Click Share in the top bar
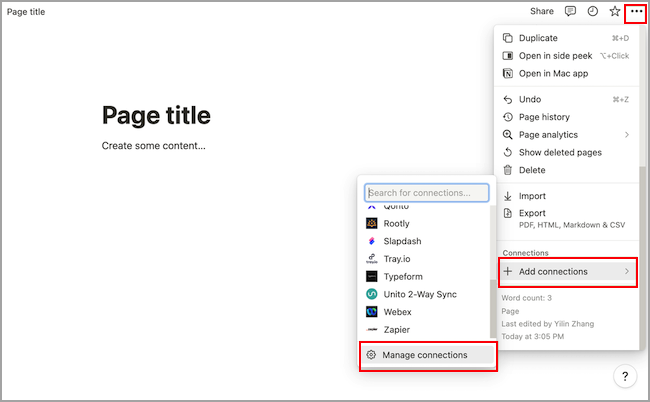This screenshot has width=650, height=402. 541,11
